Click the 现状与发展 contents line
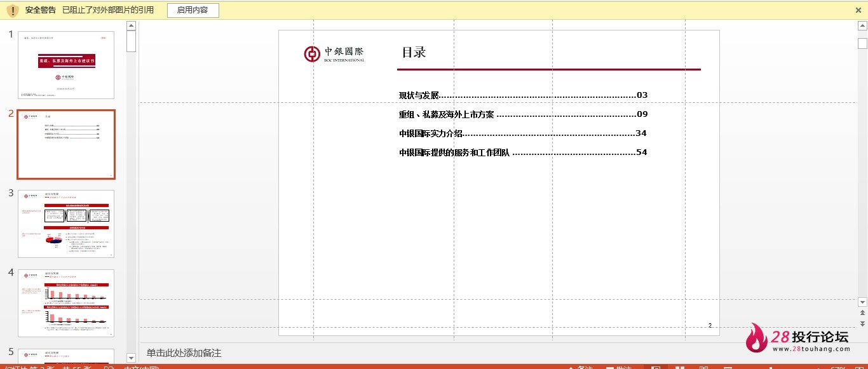The height and width of the screenshot is (369, 868). (523, 95)
